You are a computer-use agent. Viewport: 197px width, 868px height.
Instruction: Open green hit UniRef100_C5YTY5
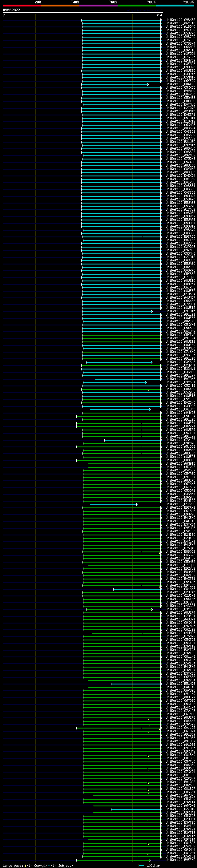click(x=180, y=335)
